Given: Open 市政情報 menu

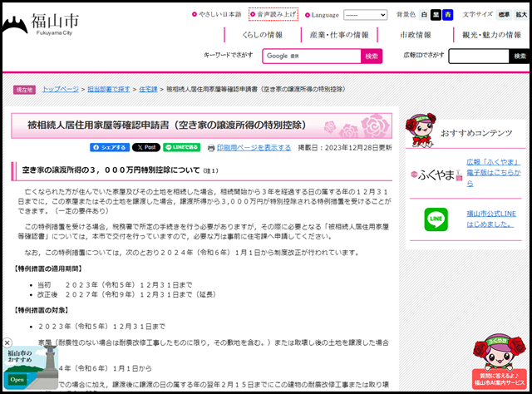Looking at the screenshot, I should (416, 35).
